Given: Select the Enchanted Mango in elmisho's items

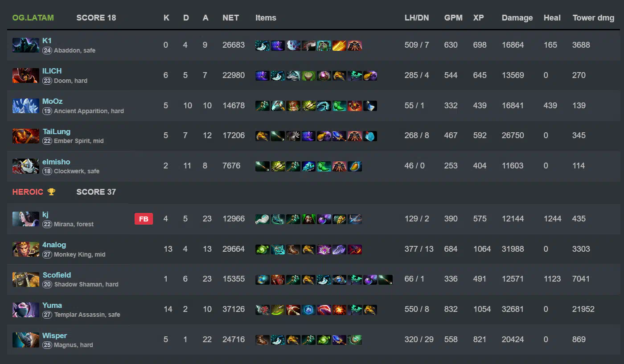Looking at the screenshot, I should [x=355, y=166].
